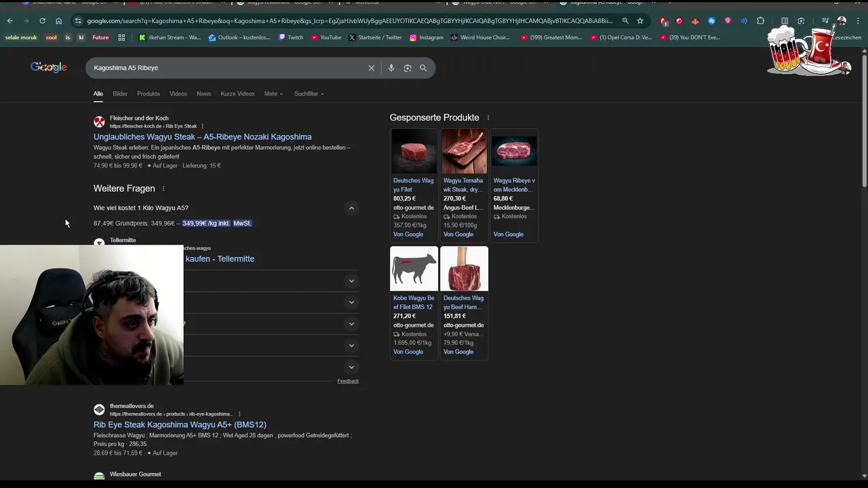Image resolution: width=868 pixels, height=488 pixels.
Task: Open the cool bookmark folder
Action: point(51,37)
